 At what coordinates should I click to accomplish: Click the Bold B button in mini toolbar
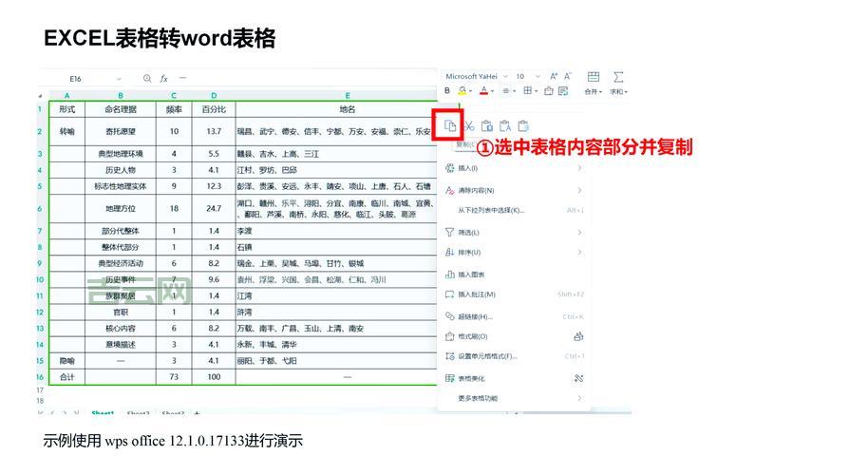coord(447,91)
